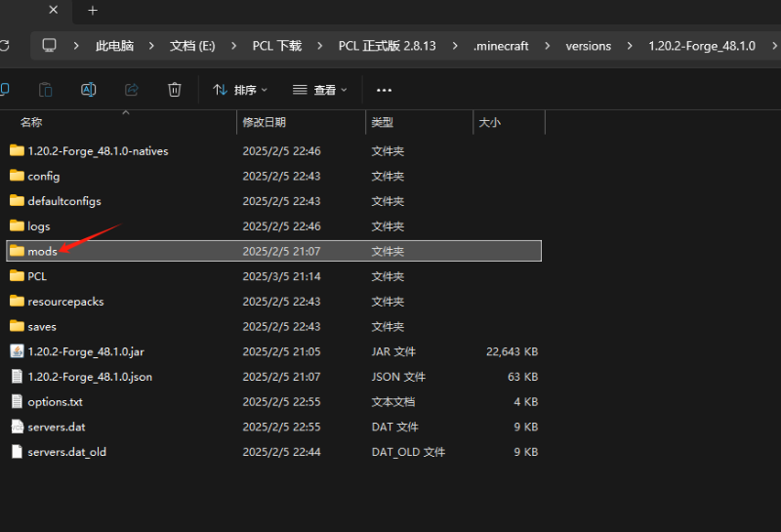Go to .minecraft in the breadcrumb path

[x=501, y=46]
